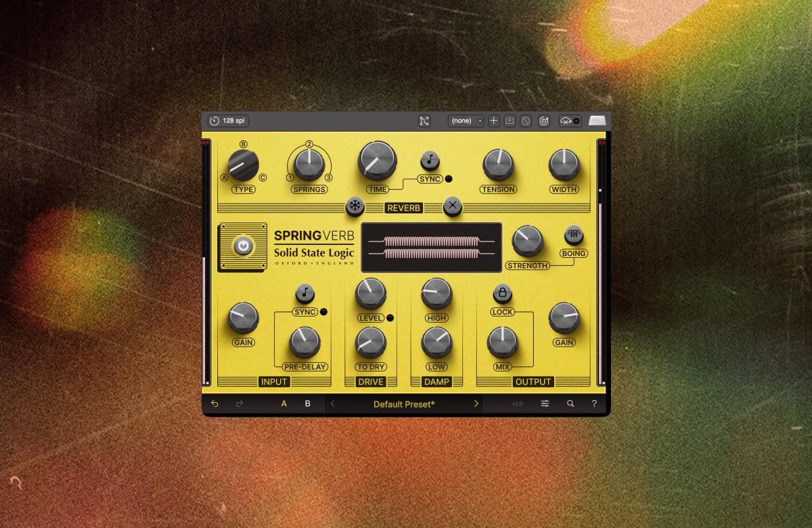Open the Default Preset* name menu
Image resolution: width=812 pixels, height=528 pixels.
coord(405,404)
